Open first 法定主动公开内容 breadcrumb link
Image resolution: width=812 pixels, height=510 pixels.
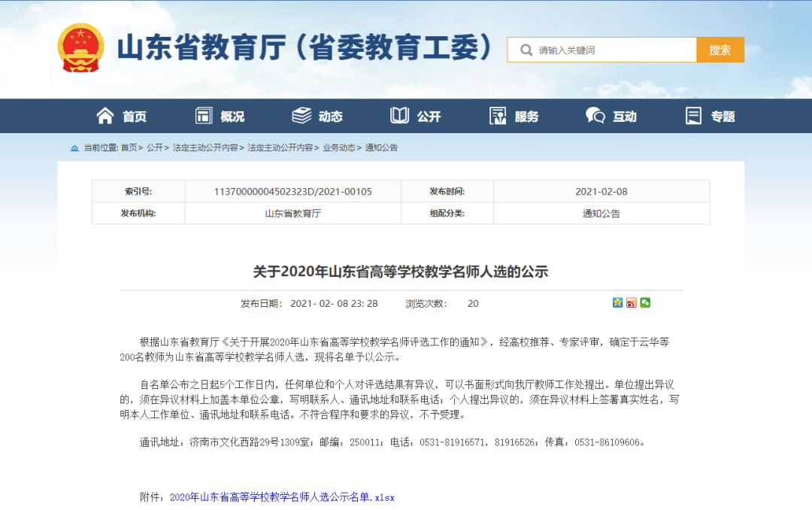205,147
